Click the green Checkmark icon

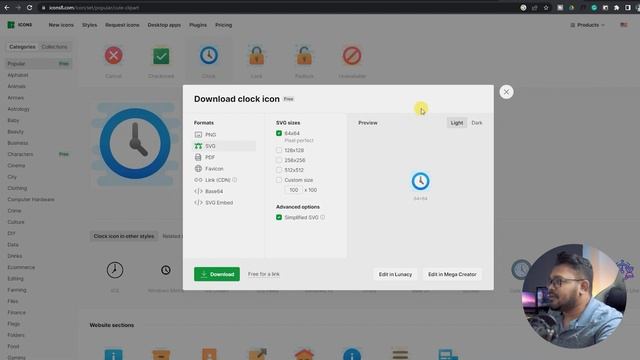(161, 56)
